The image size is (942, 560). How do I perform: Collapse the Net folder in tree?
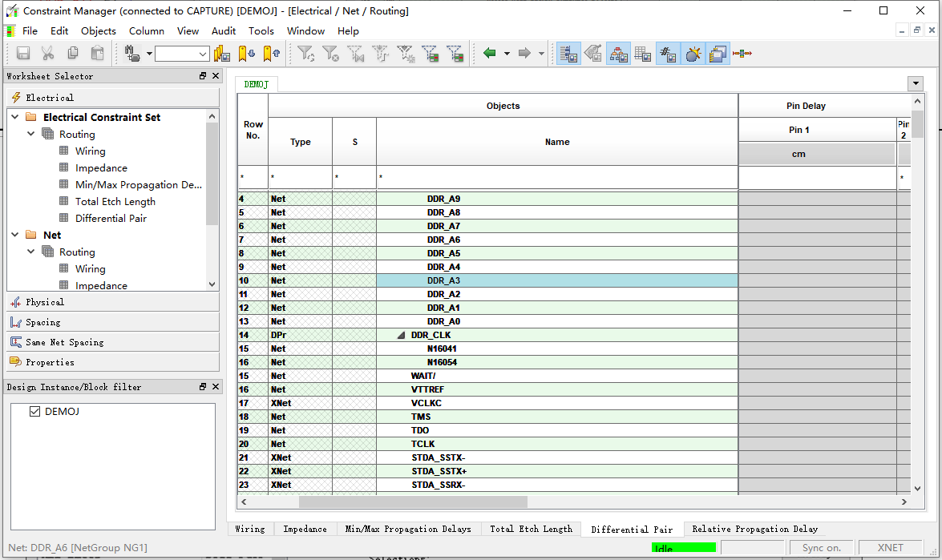15,235
